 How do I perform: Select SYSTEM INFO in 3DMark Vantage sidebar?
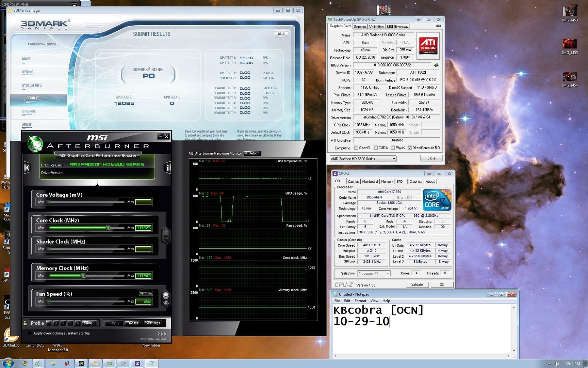[x=32, y=85]
